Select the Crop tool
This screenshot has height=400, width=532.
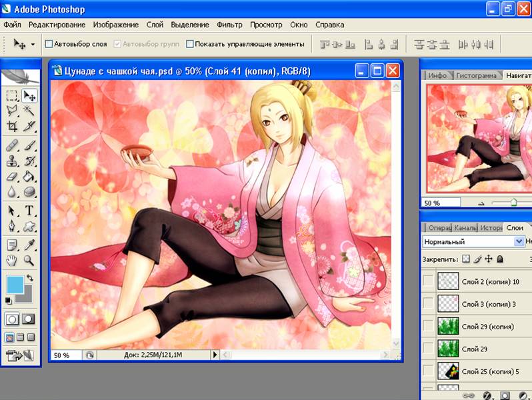(x=12, y=126)
